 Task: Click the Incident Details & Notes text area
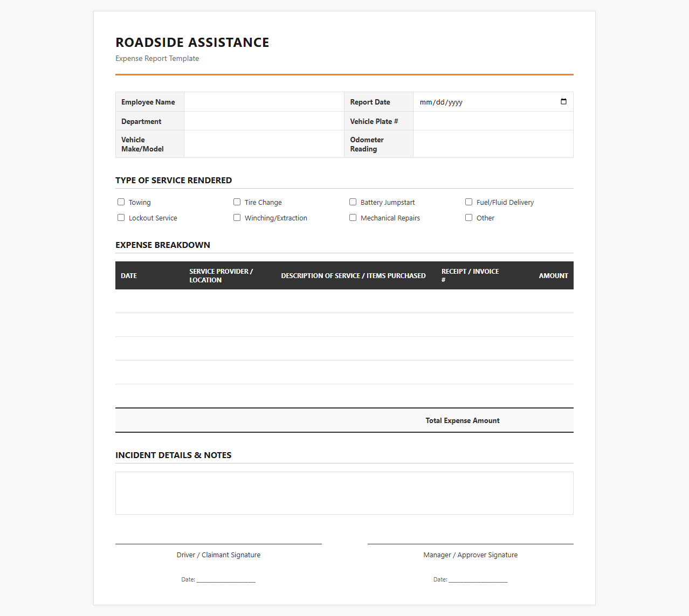click(344, 493)
